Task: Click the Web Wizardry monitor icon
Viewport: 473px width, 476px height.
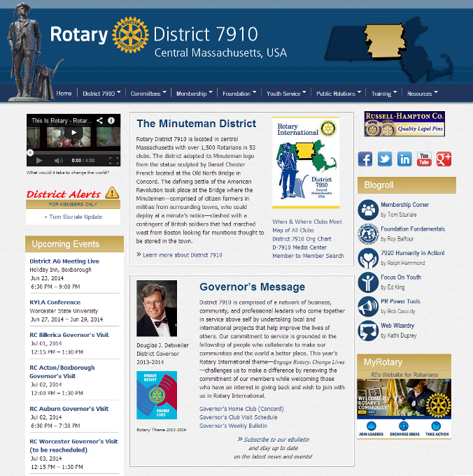Action: click(368, 331)
